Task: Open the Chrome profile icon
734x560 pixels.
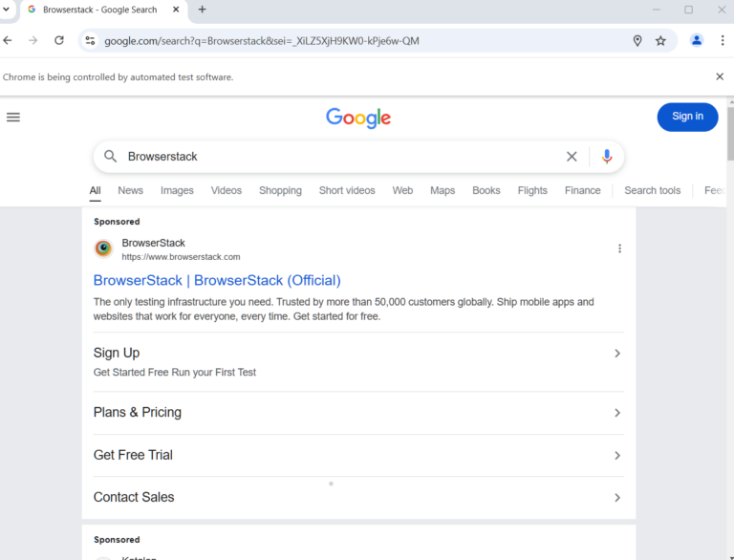Action: [697, 40]
